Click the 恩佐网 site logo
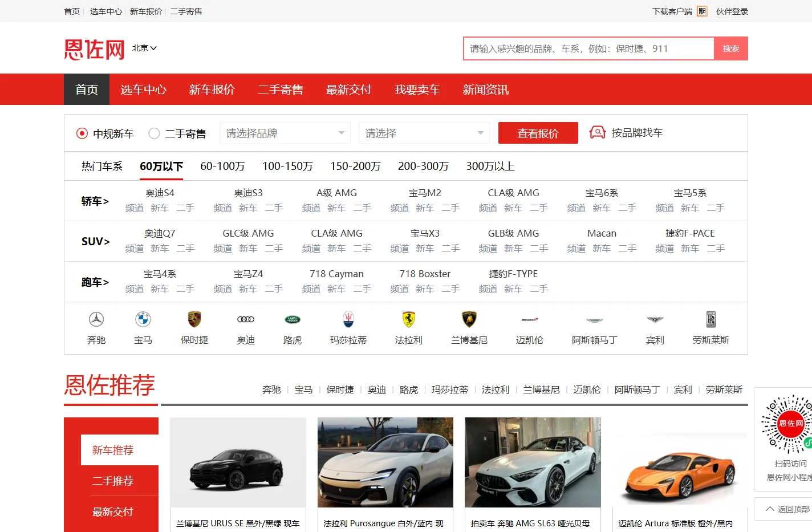Viewport: 812px width, 532px height. pos(95,49)
